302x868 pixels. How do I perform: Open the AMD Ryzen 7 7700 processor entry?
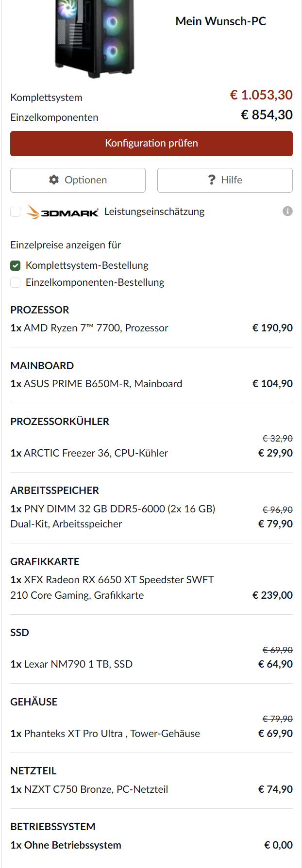tap(96, 328)
